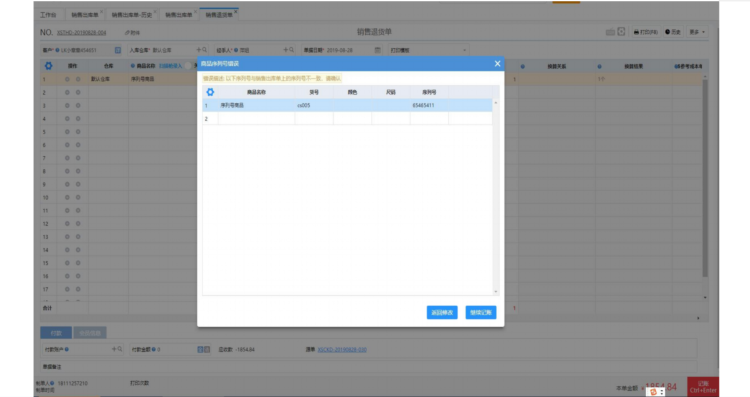
Task: Click second operation icon in row 1
Action: pos(78,79)
